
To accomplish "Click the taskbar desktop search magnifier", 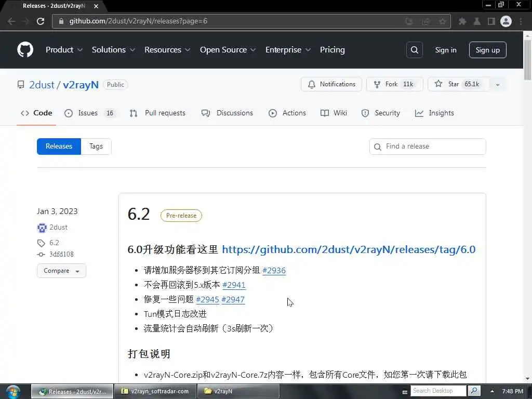I will (x=474, y=391).
